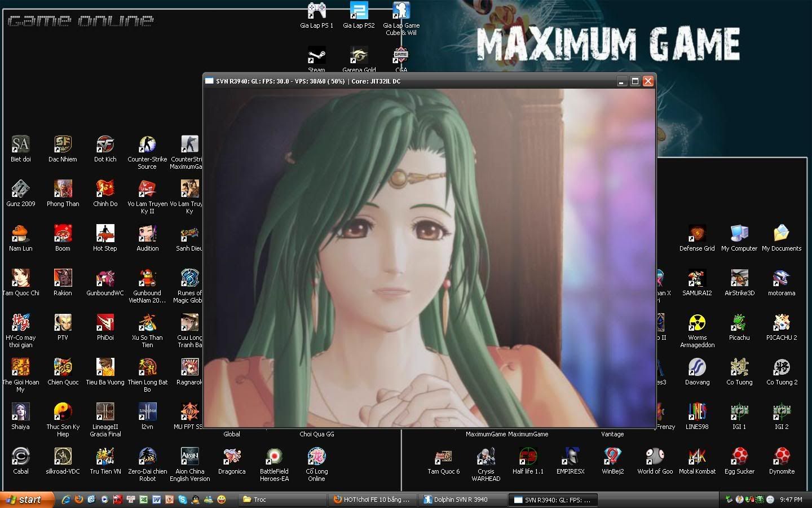Select the PTV desktop icon
812x508 pixels.
coord(63,323)
